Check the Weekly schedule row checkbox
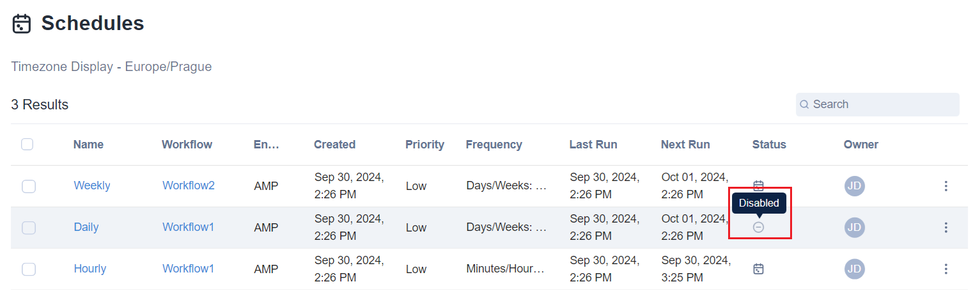 (29, 186)
